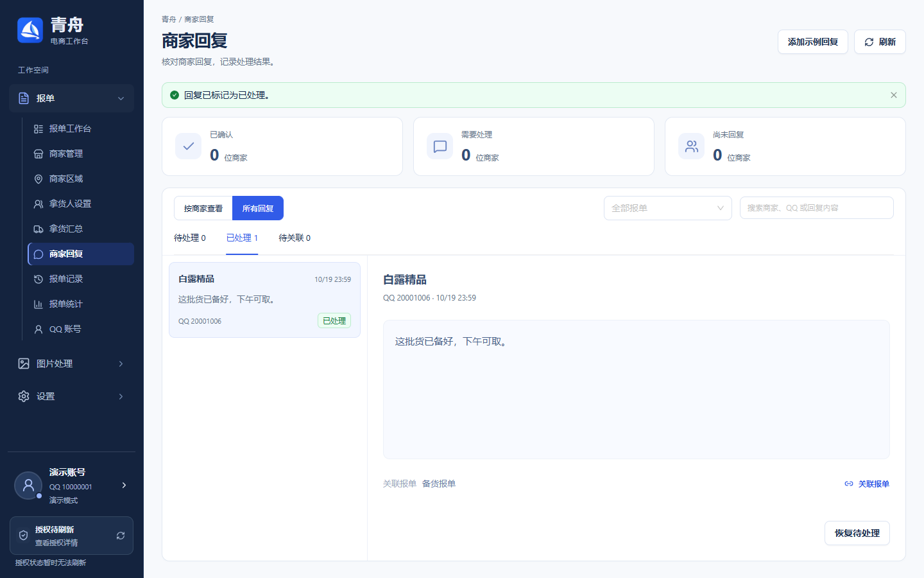Open 报单记录 in the sidebar
Screen dimensions: 924x578
click(x=81, y=279)
